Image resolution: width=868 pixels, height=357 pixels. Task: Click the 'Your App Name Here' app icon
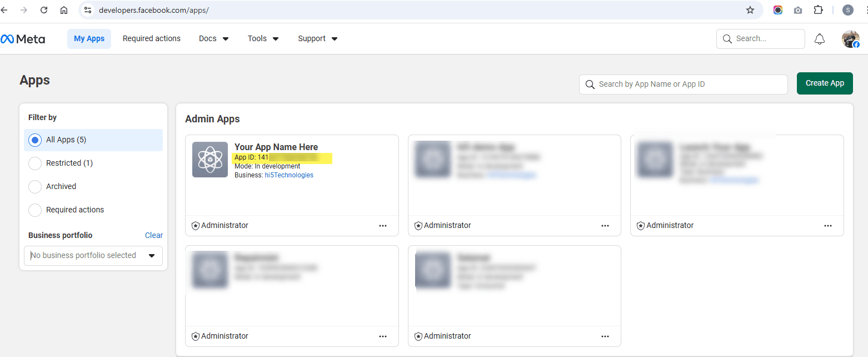coord(210,160)
